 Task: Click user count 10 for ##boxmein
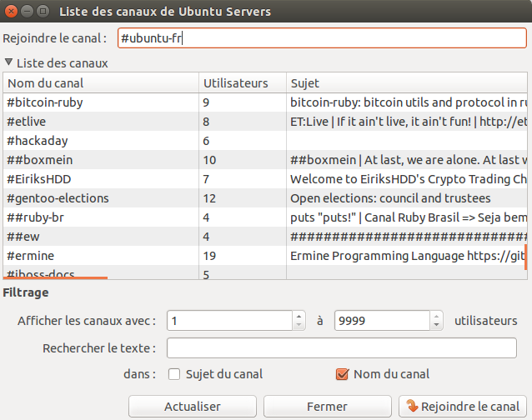(x=243, y=160)
